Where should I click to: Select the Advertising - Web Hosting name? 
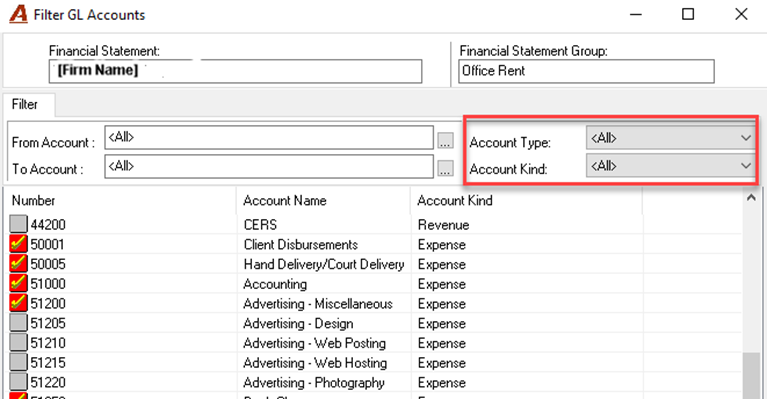(315, 363)
